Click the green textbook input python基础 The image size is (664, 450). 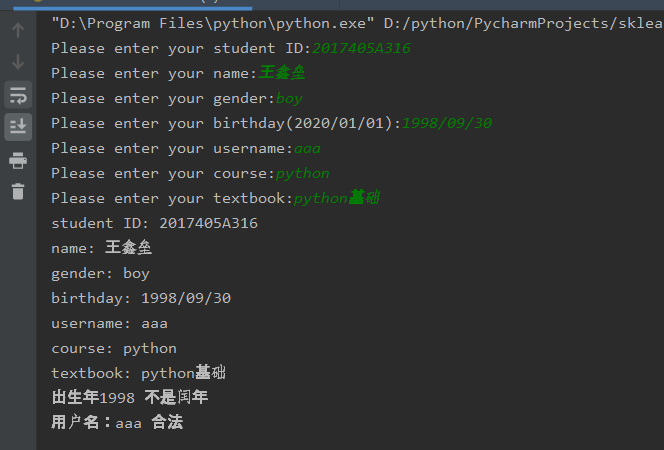coord(337,198)
